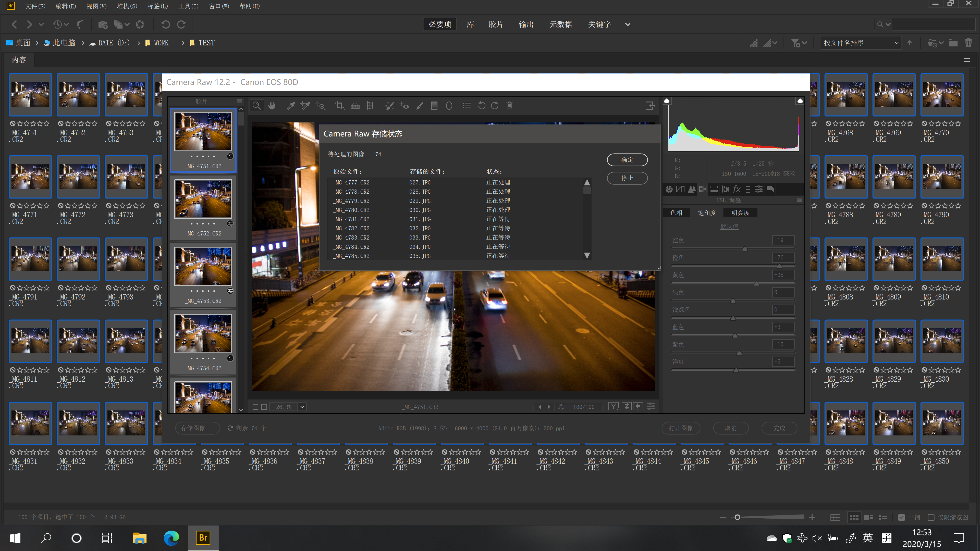Select the Radial Filter tool
Screen dimensions: 980x551
pyautogui.click(x=449, y=106)
